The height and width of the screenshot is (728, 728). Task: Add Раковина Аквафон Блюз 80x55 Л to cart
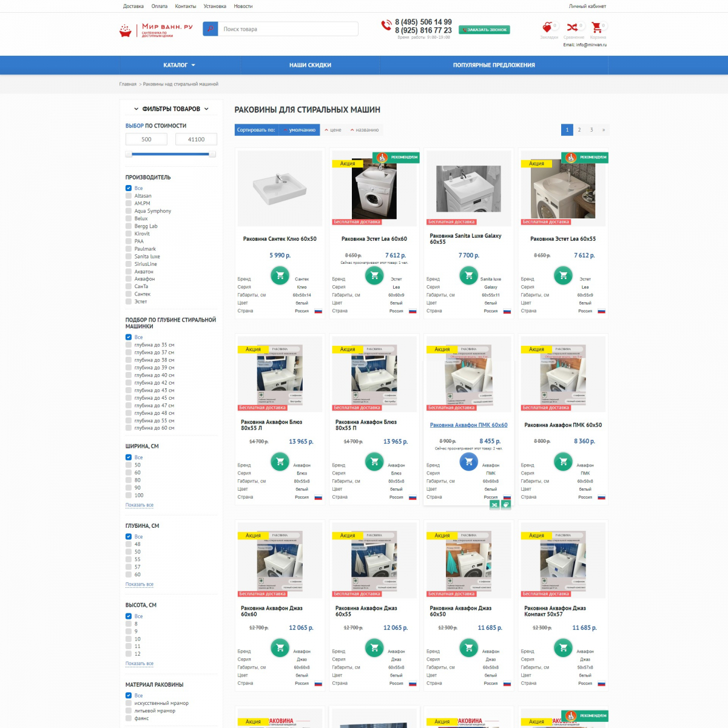tap(280, 462)
